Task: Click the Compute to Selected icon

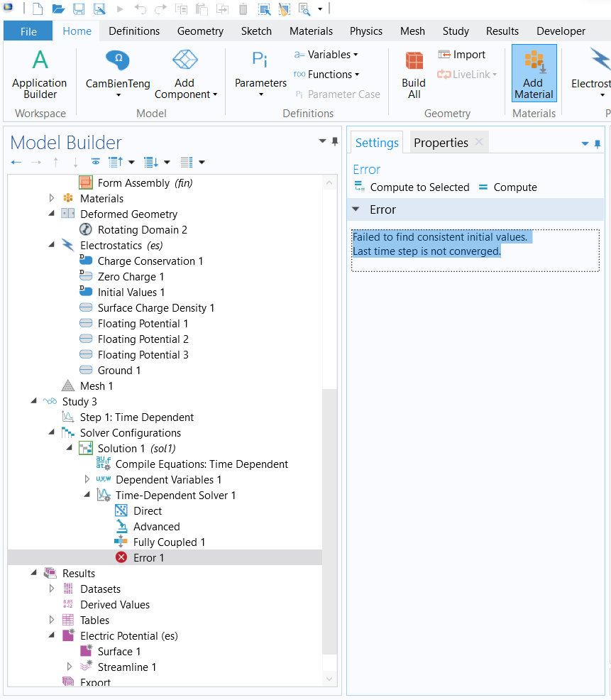Action: pos(360,186)
